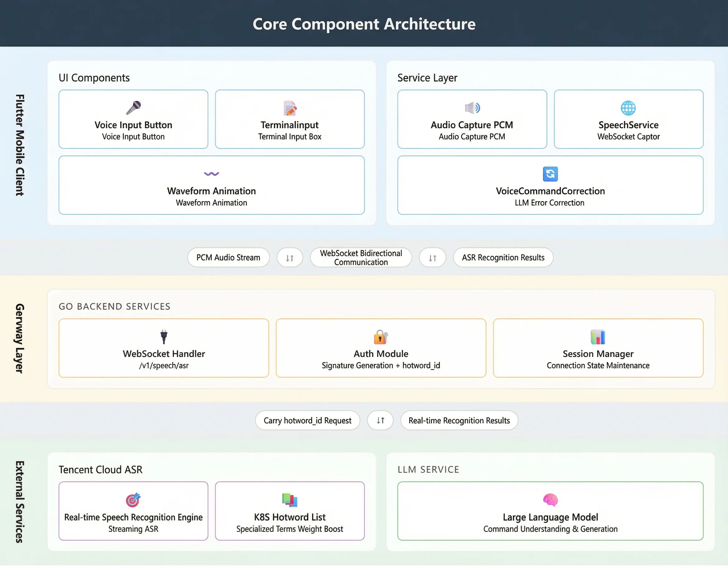This screenshot has width=728, height=568.
Task: Click the WebSocket Bidirectional Communication pill
Action: click(x=361, y=258)
